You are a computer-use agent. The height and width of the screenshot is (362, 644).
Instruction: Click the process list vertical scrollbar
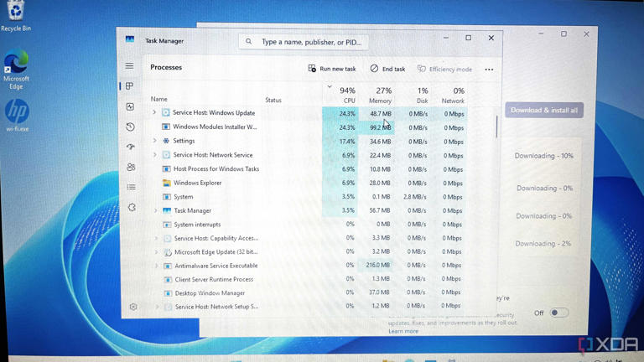(x=496, y=127)
